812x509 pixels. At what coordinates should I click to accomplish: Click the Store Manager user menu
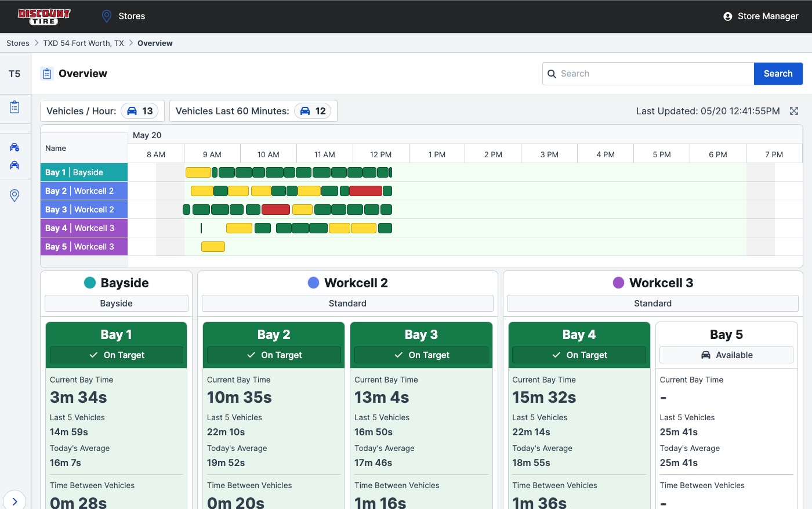(x=760, y=16)
